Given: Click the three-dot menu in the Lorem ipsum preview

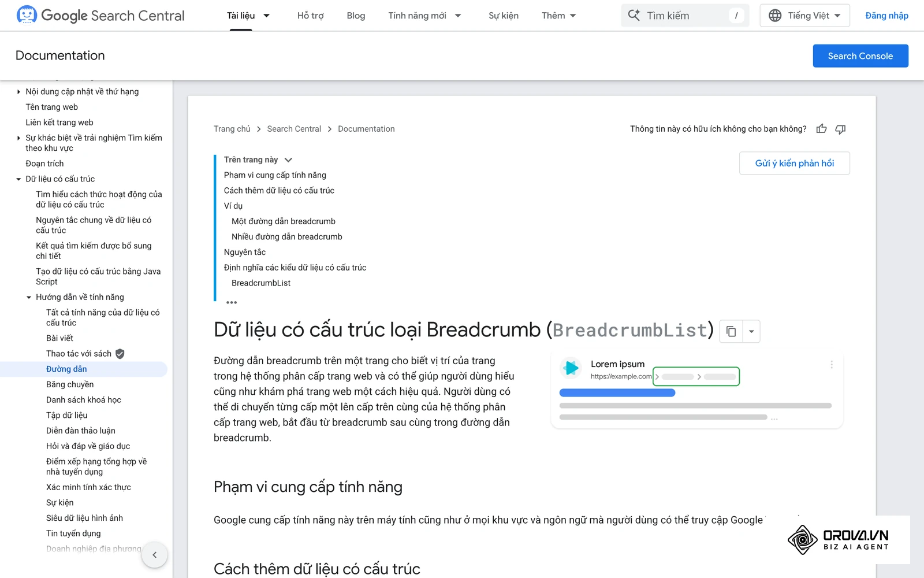Looking at the screenshot, I should 832,365.
